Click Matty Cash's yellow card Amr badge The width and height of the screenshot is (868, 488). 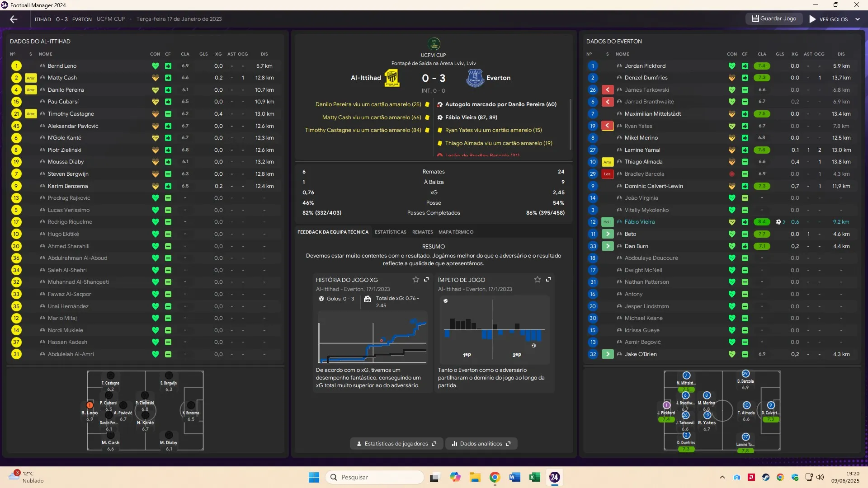click(30, 78)
